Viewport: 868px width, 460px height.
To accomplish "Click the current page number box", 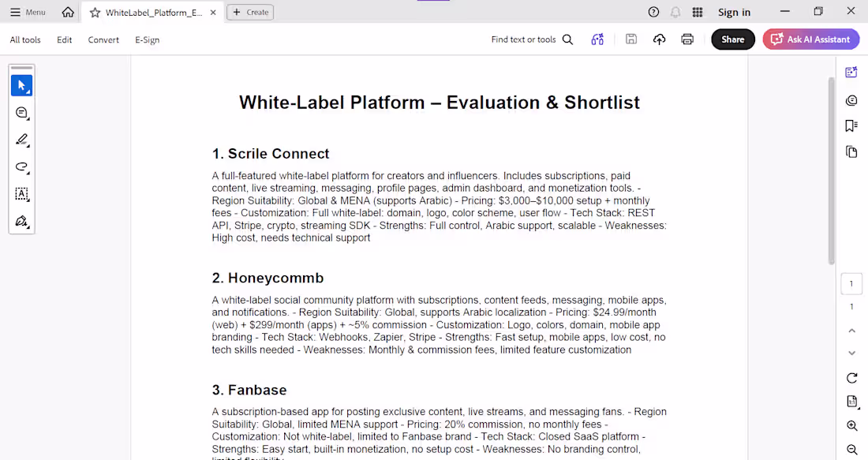I will point(851,284).
